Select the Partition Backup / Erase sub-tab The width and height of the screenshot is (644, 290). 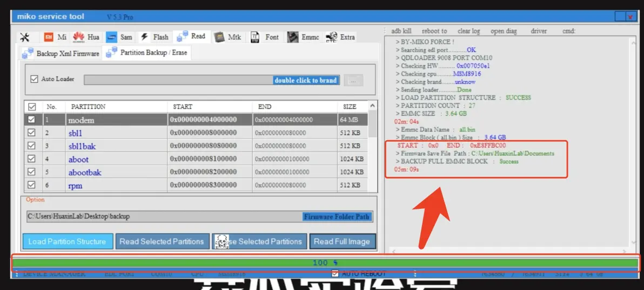147,53
